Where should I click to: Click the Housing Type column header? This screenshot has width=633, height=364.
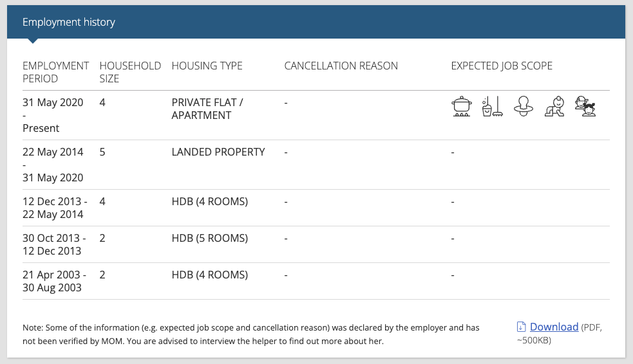pos(207,66)
